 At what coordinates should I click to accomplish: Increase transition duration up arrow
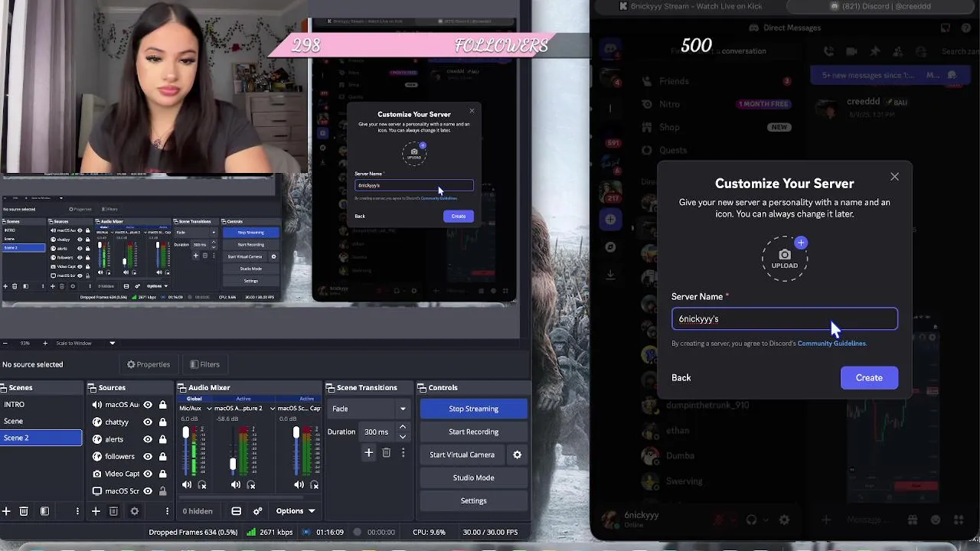[403, 427]
